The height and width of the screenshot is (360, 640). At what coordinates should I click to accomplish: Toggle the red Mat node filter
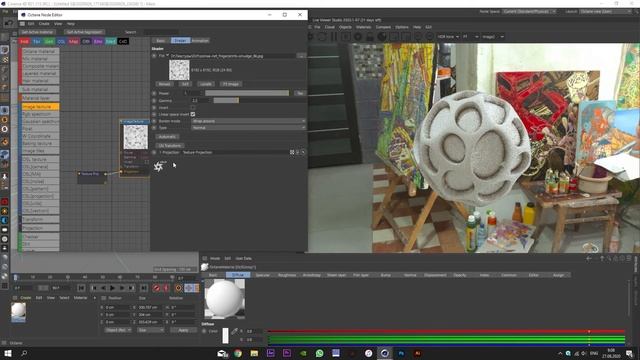pyautogui.click(x=24, y=41)
